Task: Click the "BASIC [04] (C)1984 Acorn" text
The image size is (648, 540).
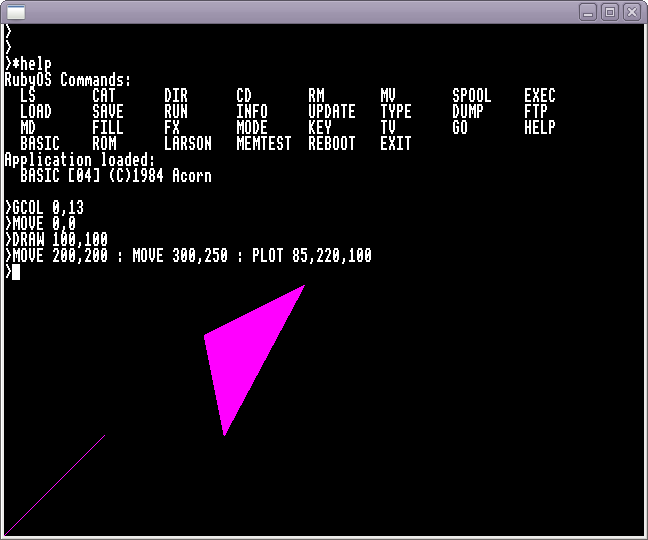Action: (x=116, y=176)
